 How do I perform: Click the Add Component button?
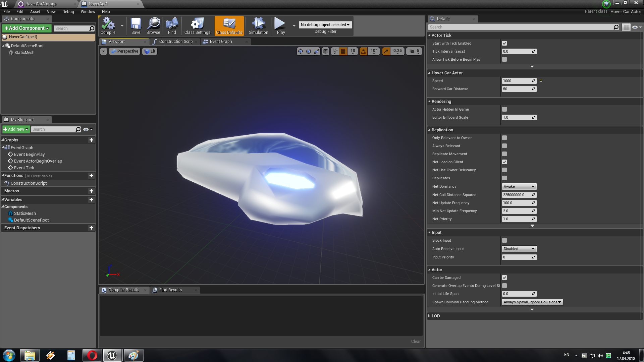pos(27,28)
